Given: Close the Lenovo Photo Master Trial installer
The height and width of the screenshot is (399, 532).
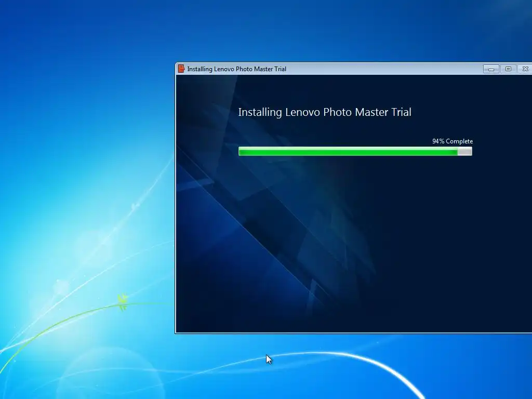Looking at the screenshot, I should tap(525, 69).
